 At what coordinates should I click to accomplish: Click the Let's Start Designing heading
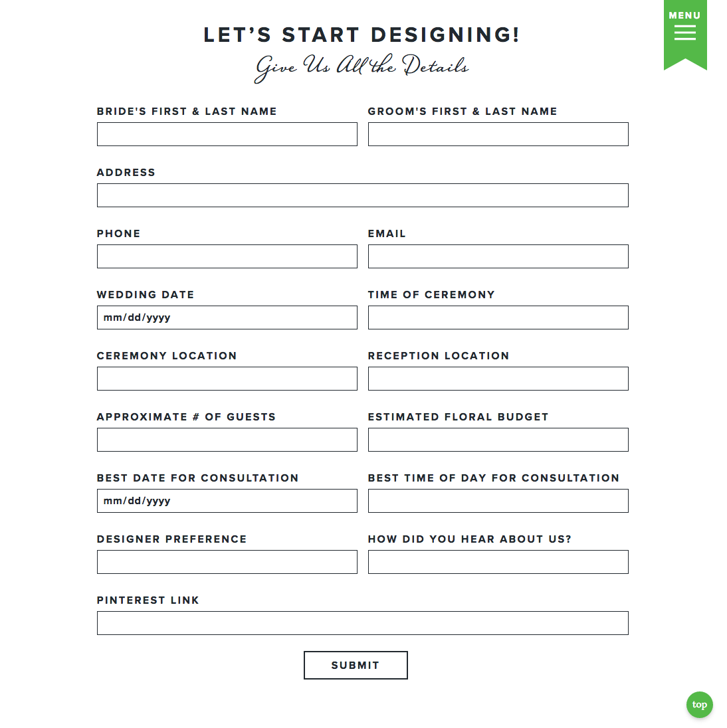(362, 35)
